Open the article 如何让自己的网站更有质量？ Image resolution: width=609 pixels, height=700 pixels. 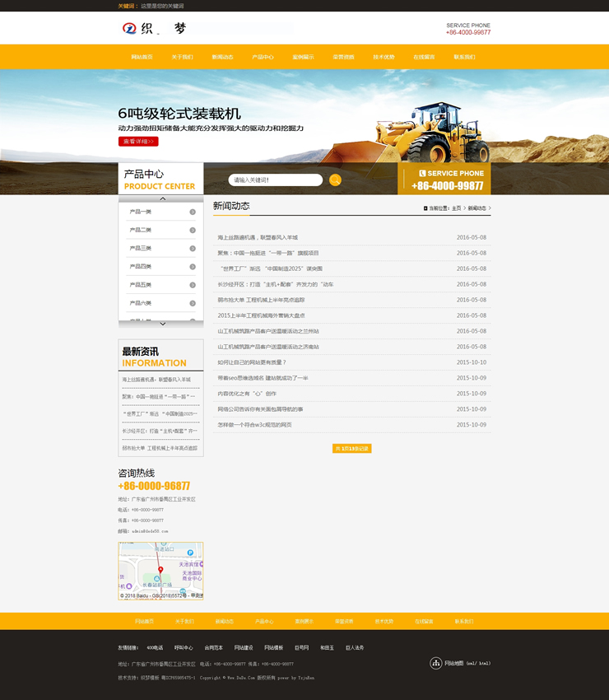(252, 362)
